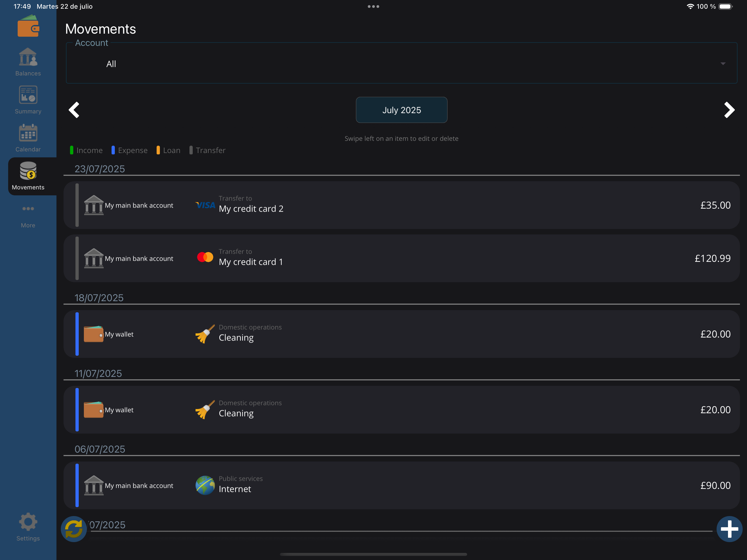
Task: Add a new movement with plus button
Action: pyautogui.click(x=729, y=529)
